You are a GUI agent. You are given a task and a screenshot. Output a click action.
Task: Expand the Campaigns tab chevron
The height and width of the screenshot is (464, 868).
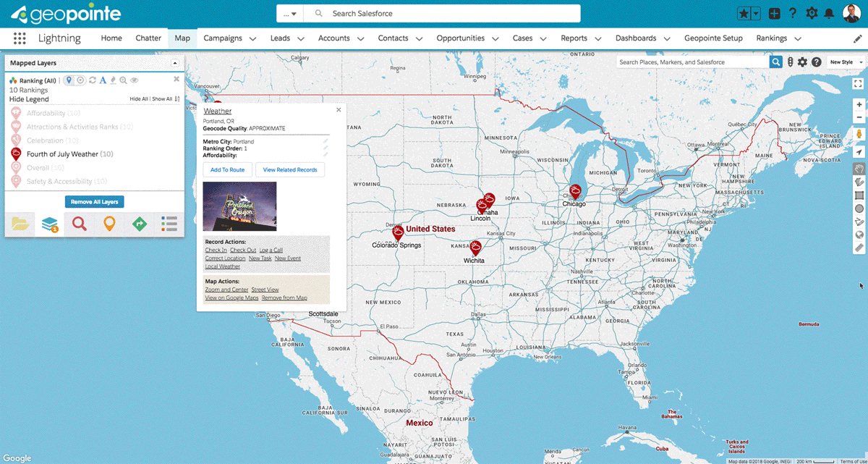(253, 38)
